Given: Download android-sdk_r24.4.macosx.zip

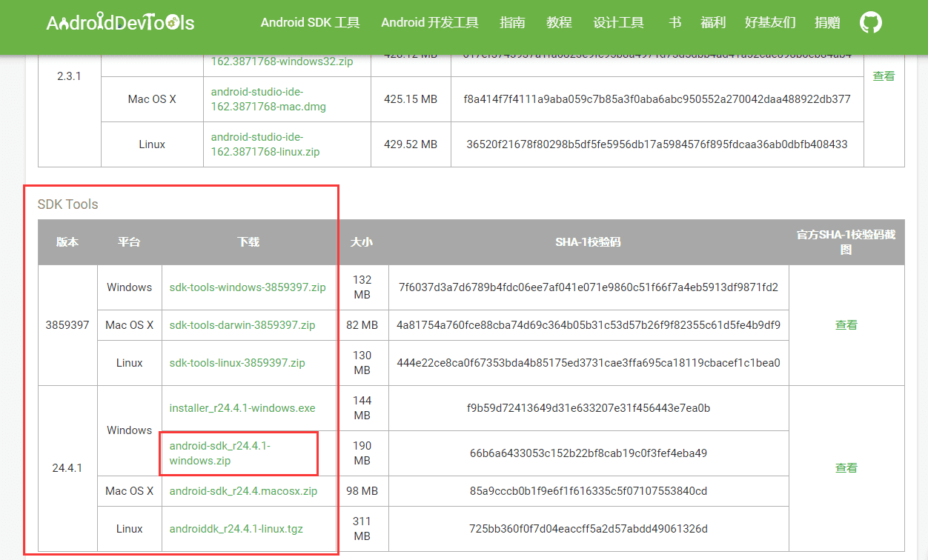Looking at the screenshot, I should click(x=243, y=491).
